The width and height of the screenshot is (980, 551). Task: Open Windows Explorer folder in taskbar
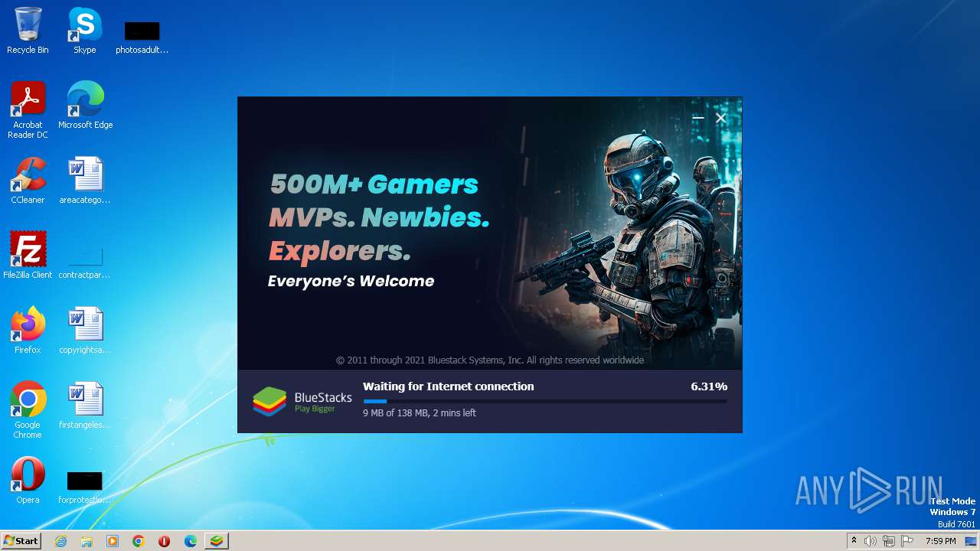87,541
